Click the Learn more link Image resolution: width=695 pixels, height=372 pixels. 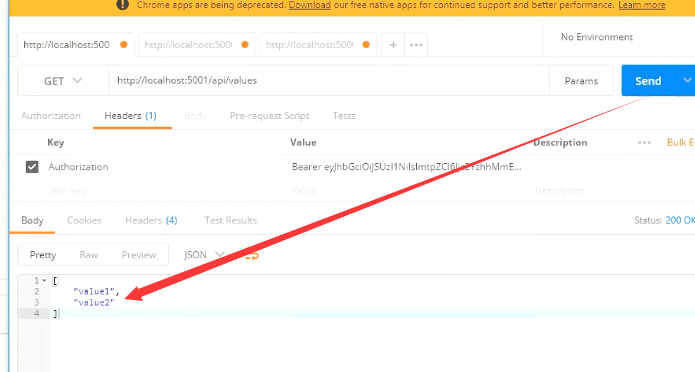click(641, 5)
